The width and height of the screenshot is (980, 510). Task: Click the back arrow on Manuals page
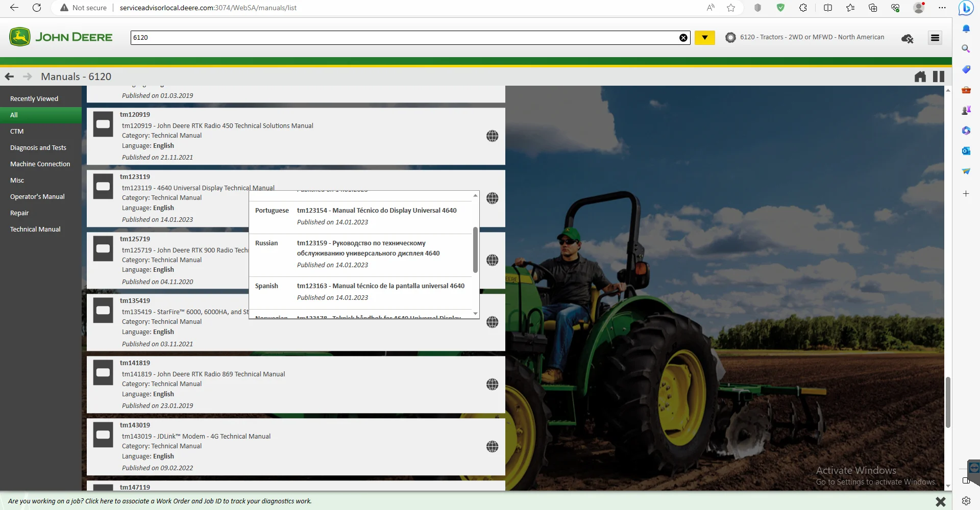click(9, 76)
